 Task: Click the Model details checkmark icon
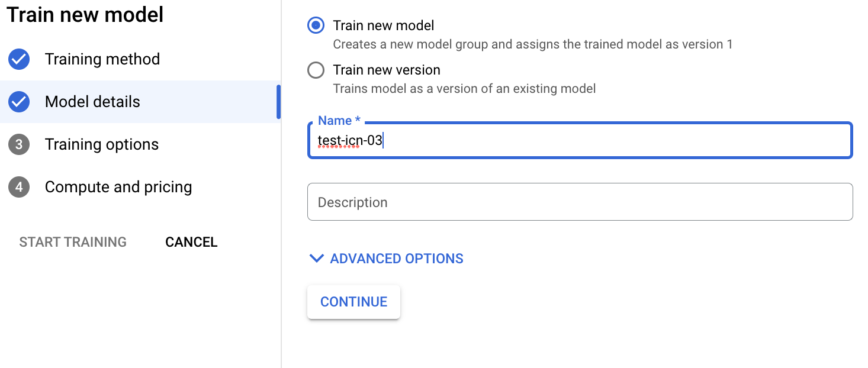click(x=18, y=101)
